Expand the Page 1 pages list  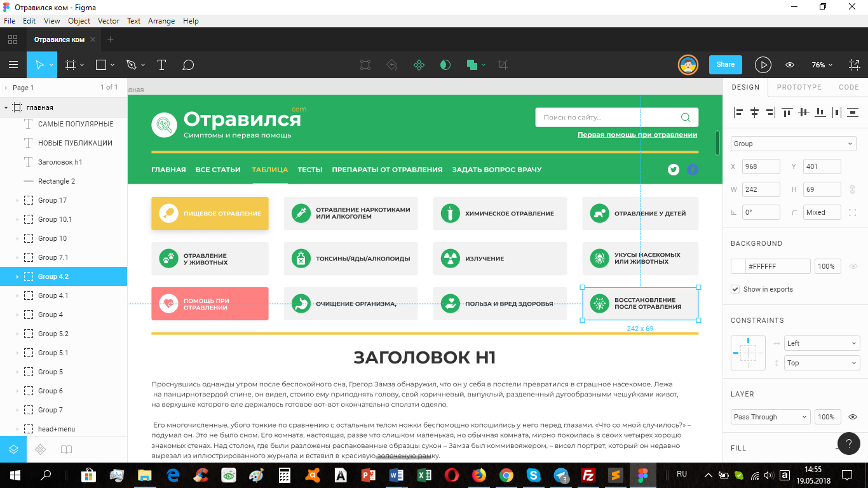[x=6, y=88]
